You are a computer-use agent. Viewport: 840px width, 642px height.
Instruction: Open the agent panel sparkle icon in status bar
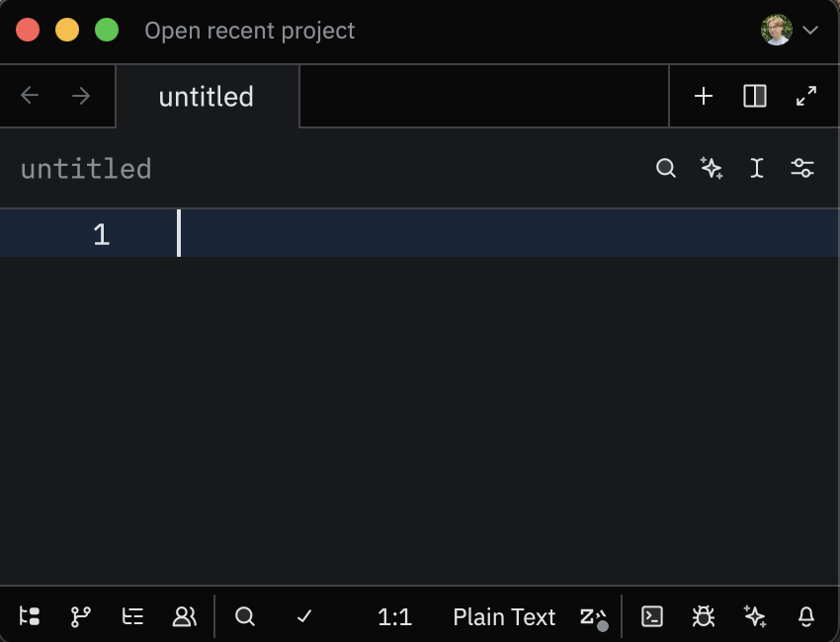pyautogui.click(x=755, y=617)
